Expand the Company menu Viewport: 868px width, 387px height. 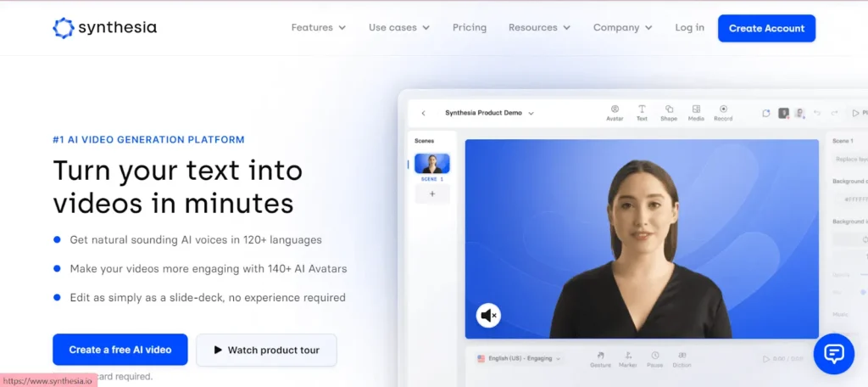623,28
